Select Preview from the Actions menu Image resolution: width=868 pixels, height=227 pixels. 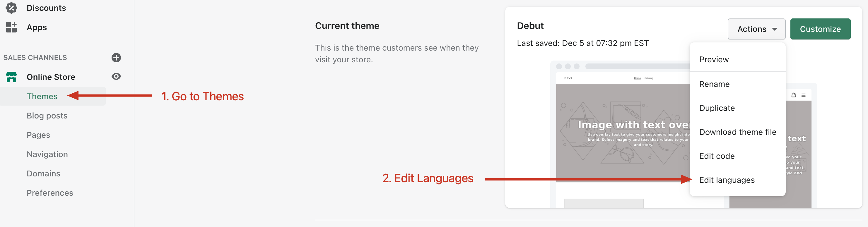[x=738, y=59]
